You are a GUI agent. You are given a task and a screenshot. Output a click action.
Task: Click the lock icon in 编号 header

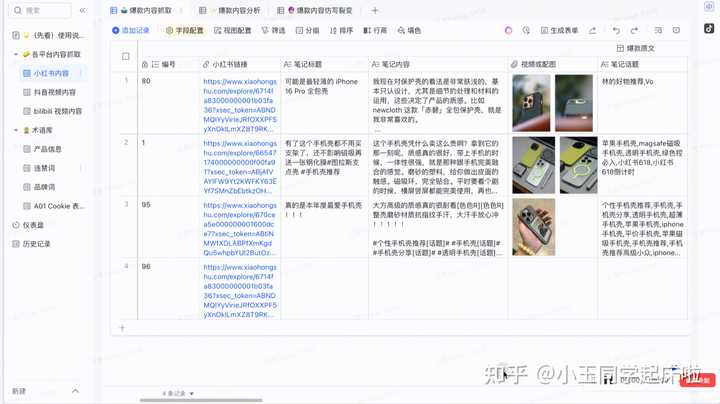[145, 64]
